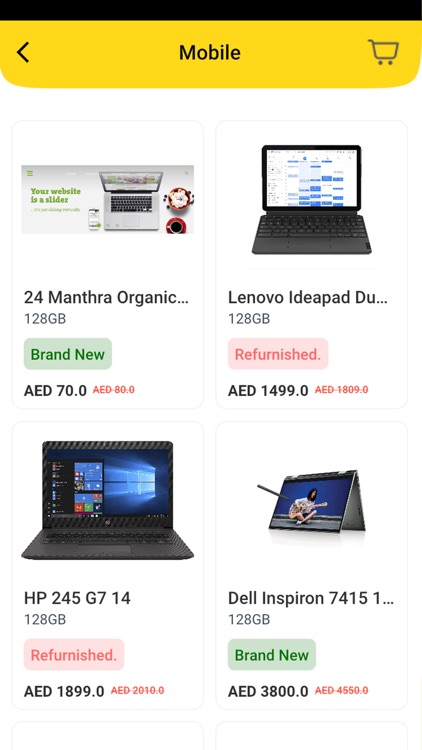This screenshot has height=750, width=422.
Task: Click the AED 70.0 price
Action: [55, 391]
